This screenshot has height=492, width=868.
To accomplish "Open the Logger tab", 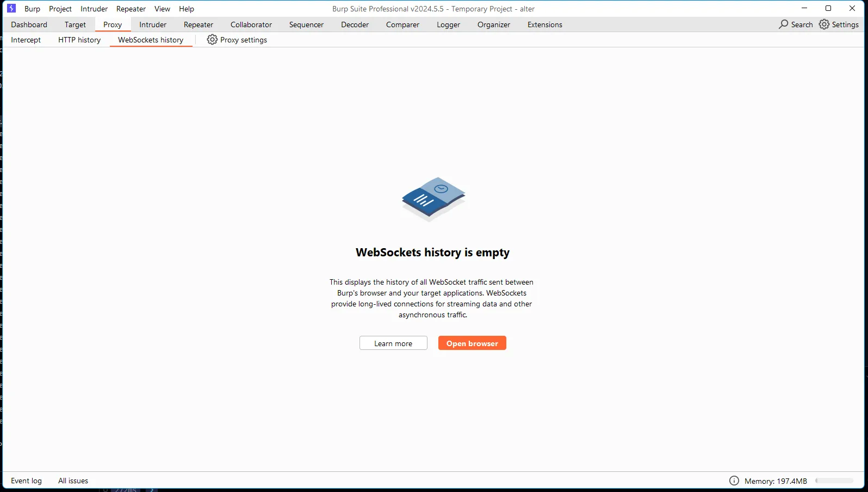I will (x=448, y=24).
